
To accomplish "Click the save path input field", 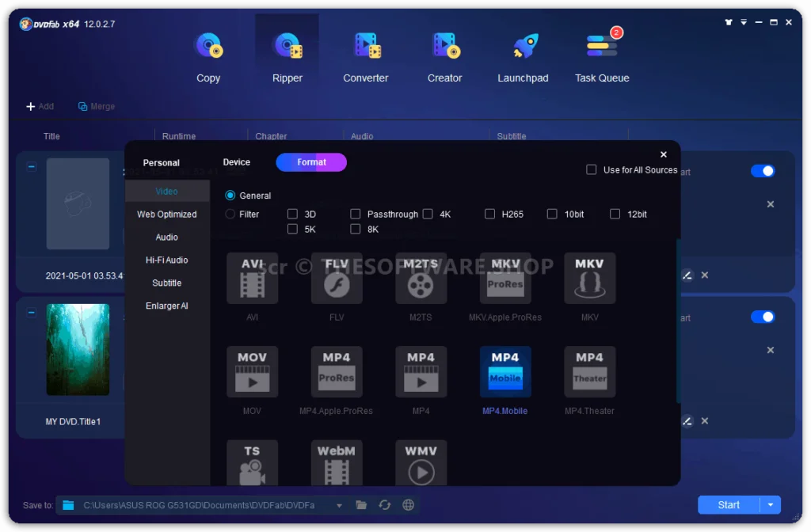I will pyautogui.click(x=199, y=506).
